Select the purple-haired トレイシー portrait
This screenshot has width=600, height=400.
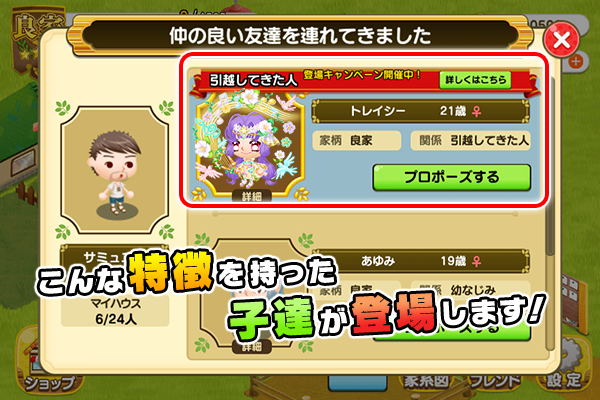tap(250, 141)
